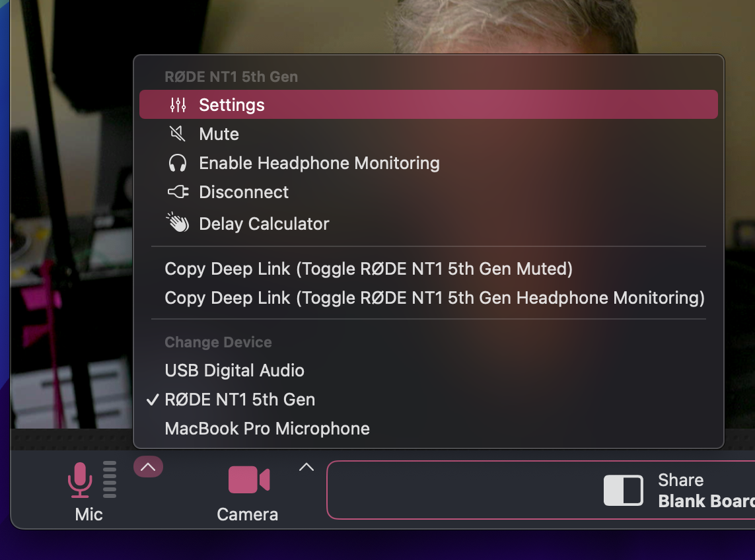This screenshot has height=560, width=755.
Task: Toggle the Camera button
Action: 248,492
